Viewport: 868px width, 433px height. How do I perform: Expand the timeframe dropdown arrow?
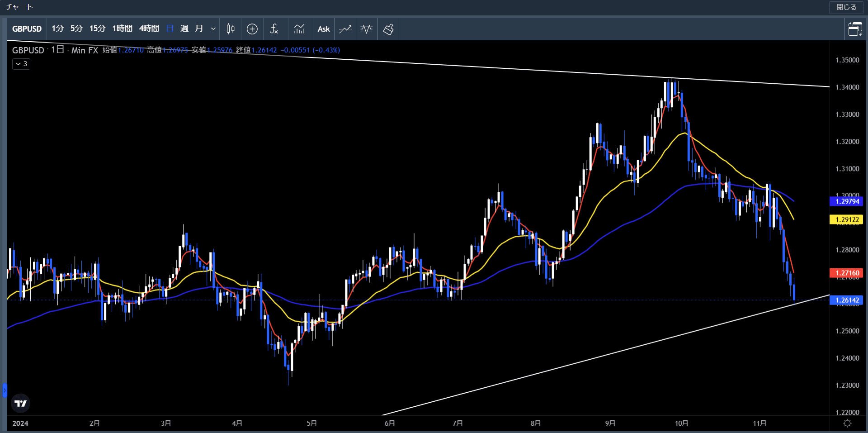(213, 29)
